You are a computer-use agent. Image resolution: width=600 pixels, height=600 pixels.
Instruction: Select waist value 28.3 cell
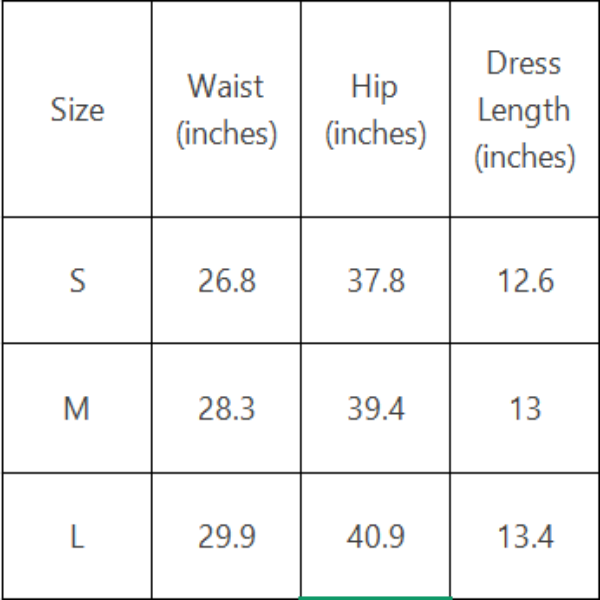coord(226,408)
